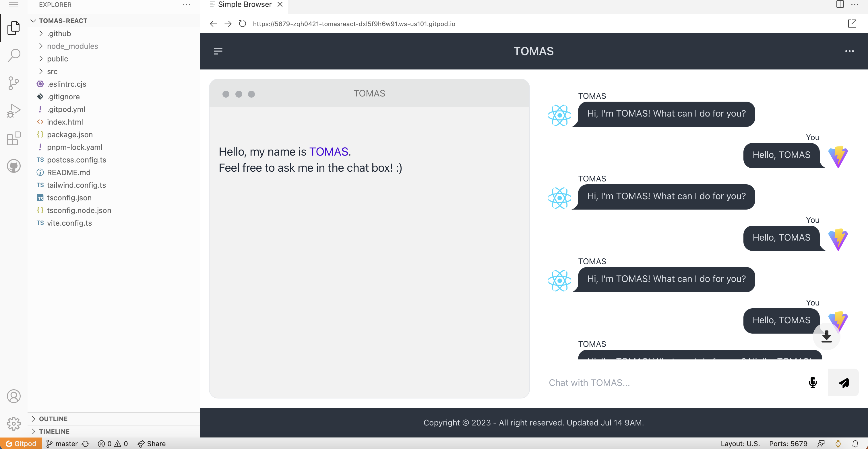
Task: Open Run and Debug view icon
Action: click(14, 111)
